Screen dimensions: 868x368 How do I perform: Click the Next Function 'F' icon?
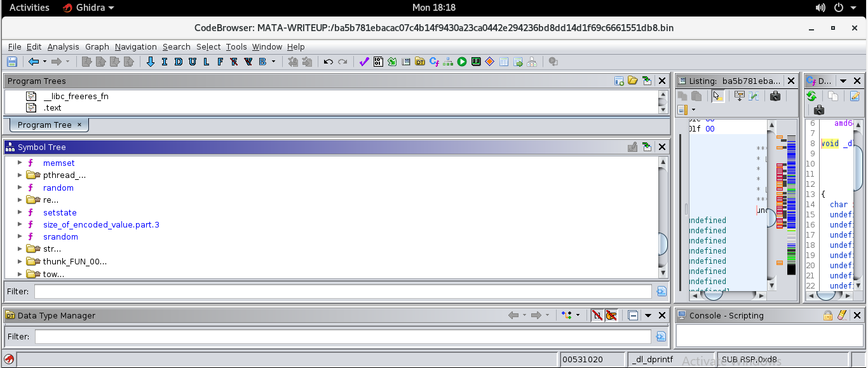(x=220, y=62)
